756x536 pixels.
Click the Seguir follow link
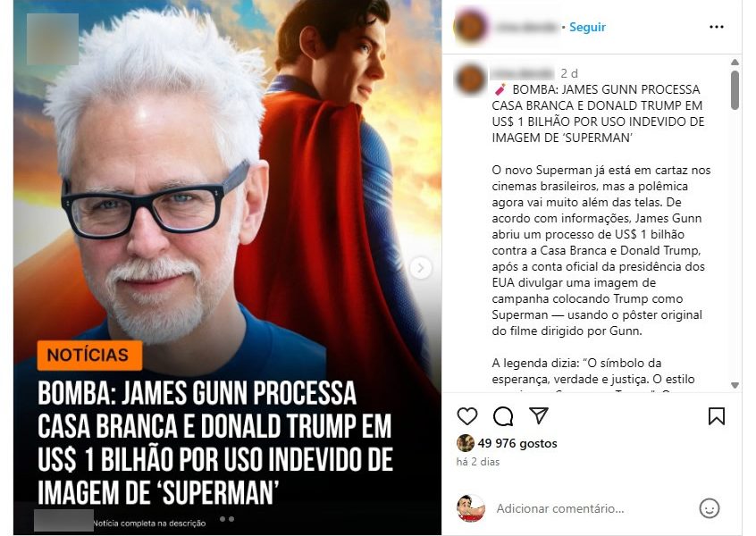pyautogui.click(x=587, y=27)
